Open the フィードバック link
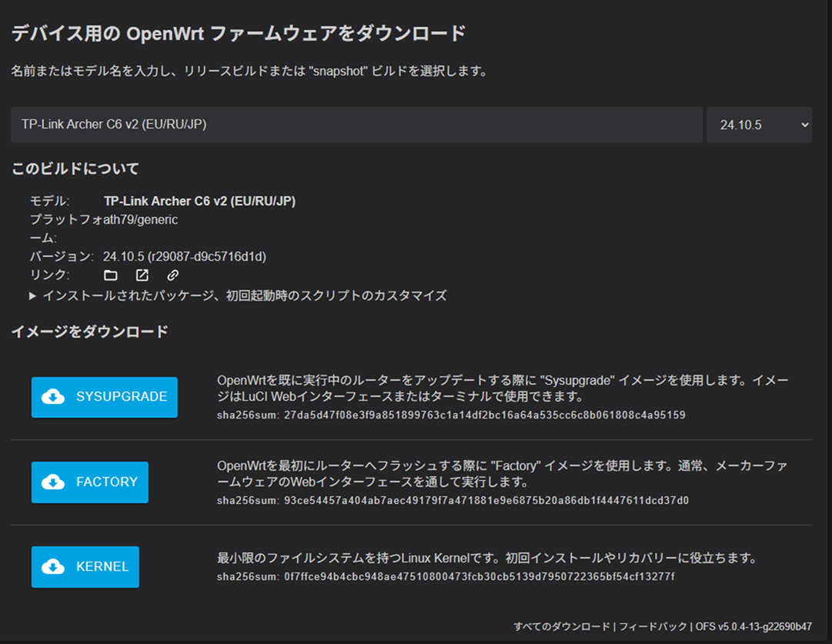This screenshot has height=644, width=832. (x=653, y=626)
